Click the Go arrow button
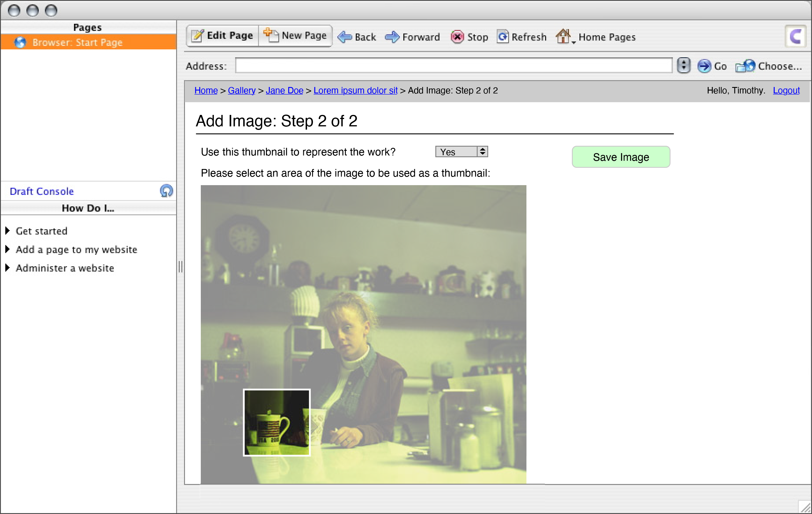This screenshot has width=812, height=514. (x=704, y=66)
